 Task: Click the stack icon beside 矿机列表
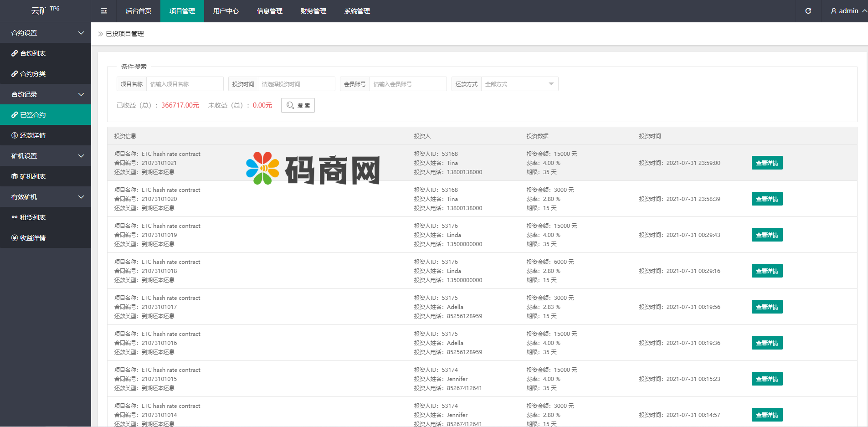[x=15, y=176]
